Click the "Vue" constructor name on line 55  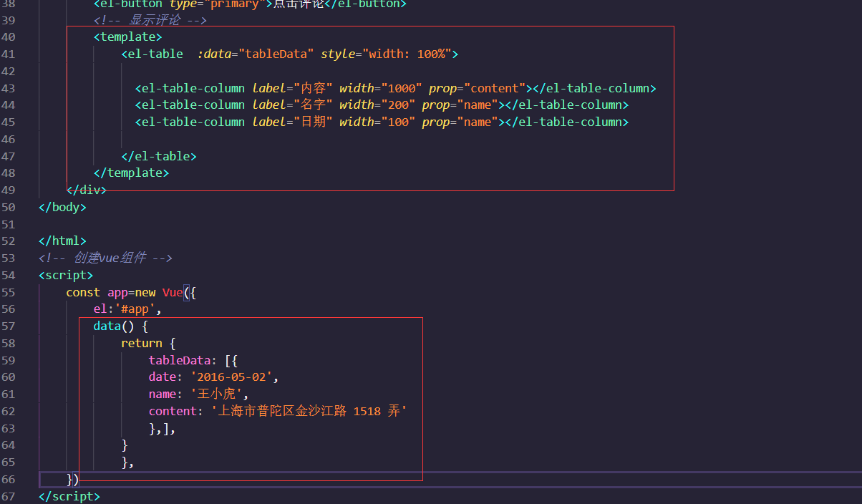click(173, 292)
